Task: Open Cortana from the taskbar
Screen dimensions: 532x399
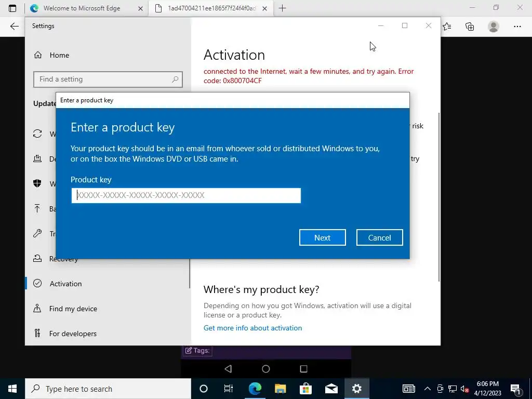Action: tap(204, 389)
